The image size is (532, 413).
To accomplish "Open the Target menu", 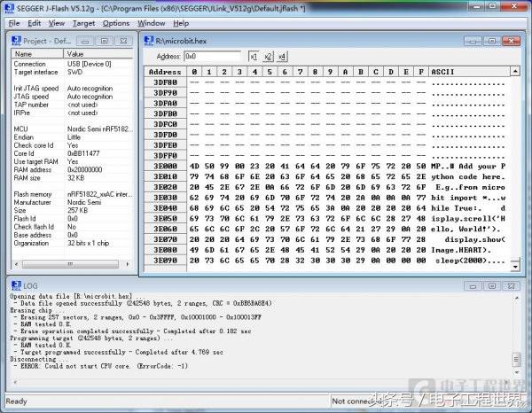I will [83, 23].
